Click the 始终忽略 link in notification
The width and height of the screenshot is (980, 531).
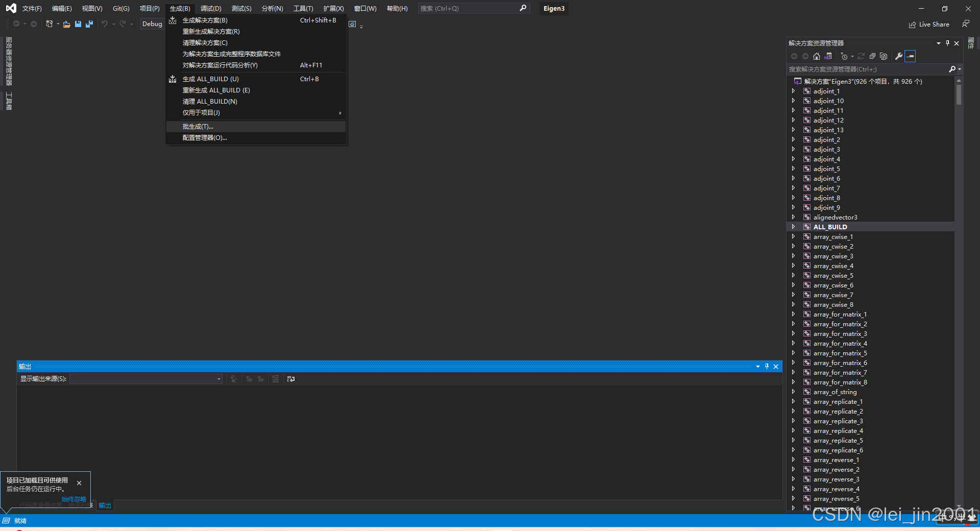click(x=73, y=499)
